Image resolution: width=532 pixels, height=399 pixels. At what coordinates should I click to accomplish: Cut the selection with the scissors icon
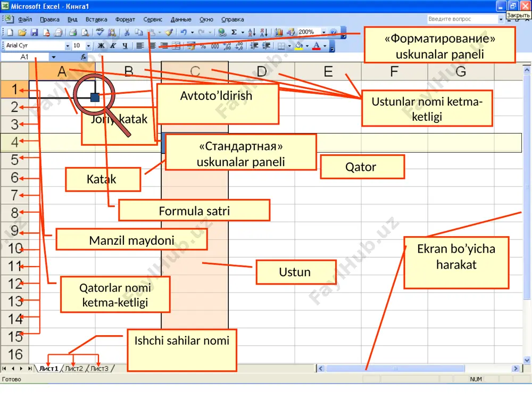pyautogui.click(x=127, y=32)
